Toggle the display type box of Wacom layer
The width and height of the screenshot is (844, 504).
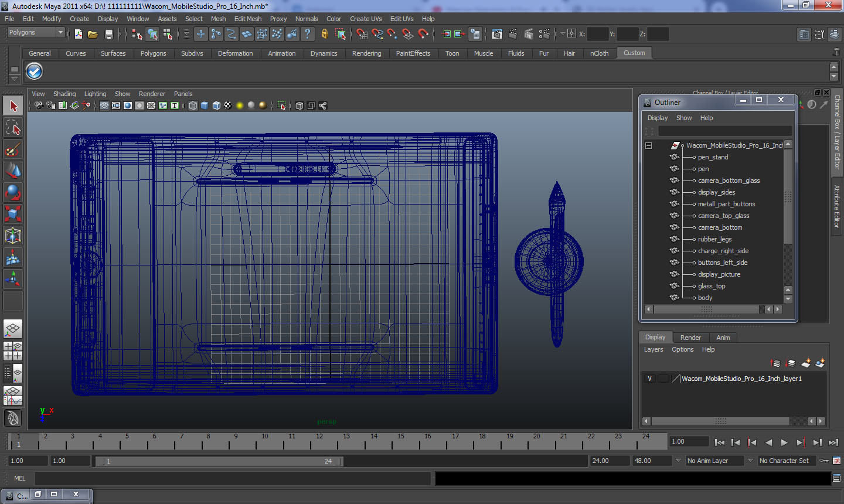[663, 379]
